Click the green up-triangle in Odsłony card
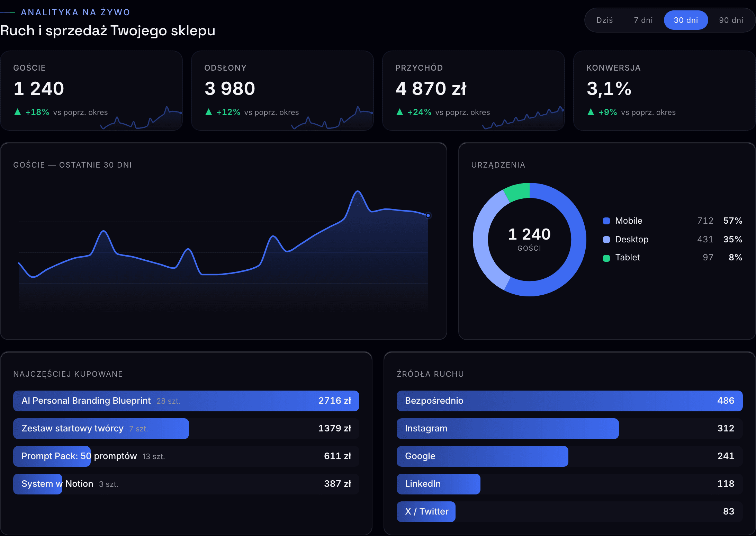 pos(208,112)
